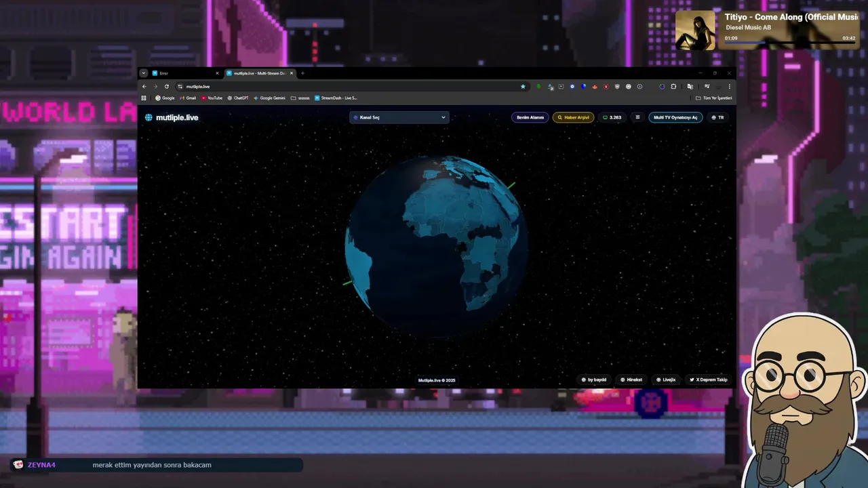868x488 pixels.
Task: Open the apps grid in bookmarks bar
Action: pos(144,98)
